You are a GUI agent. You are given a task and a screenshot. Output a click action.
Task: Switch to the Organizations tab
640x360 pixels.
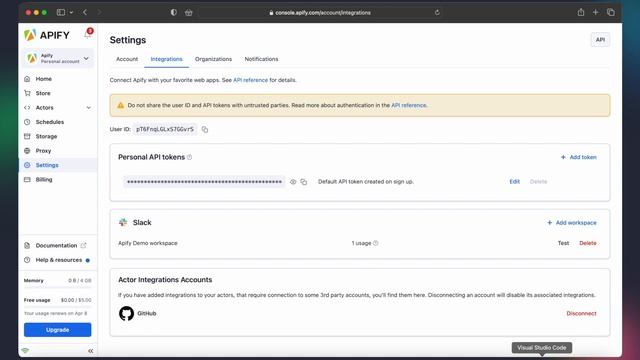click(x=213, y=59)
